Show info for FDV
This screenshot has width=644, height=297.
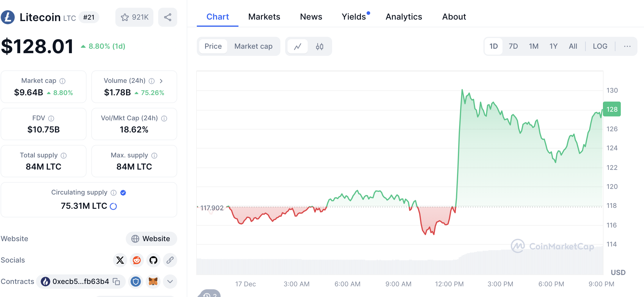51,119
